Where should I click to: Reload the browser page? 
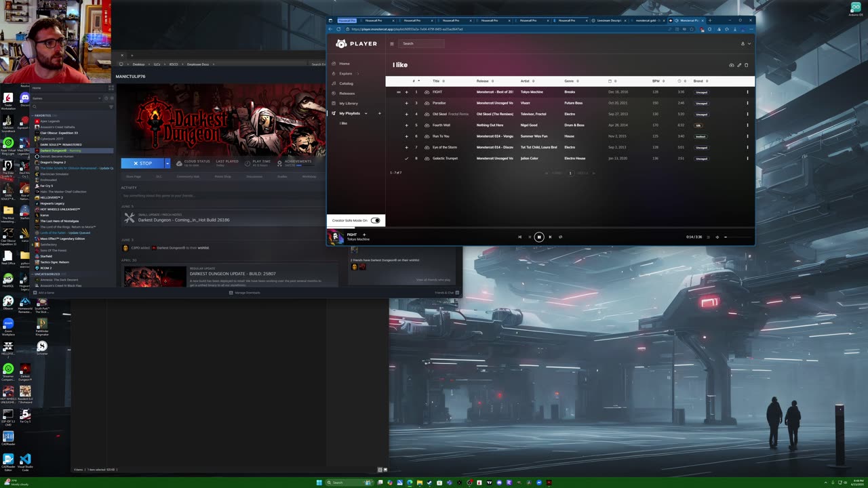click(338, 29)
